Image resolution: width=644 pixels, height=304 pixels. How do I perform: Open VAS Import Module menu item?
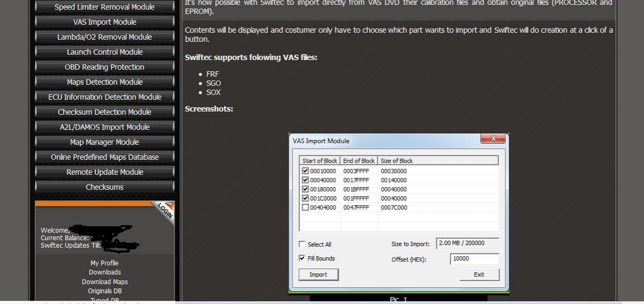coord(105,22)
